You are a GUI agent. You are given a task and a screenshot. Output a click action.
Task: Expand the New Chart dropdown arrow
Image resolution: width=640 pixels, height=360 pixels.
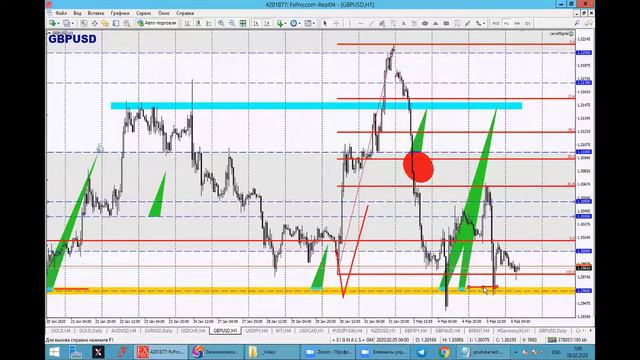click(58, 23)
